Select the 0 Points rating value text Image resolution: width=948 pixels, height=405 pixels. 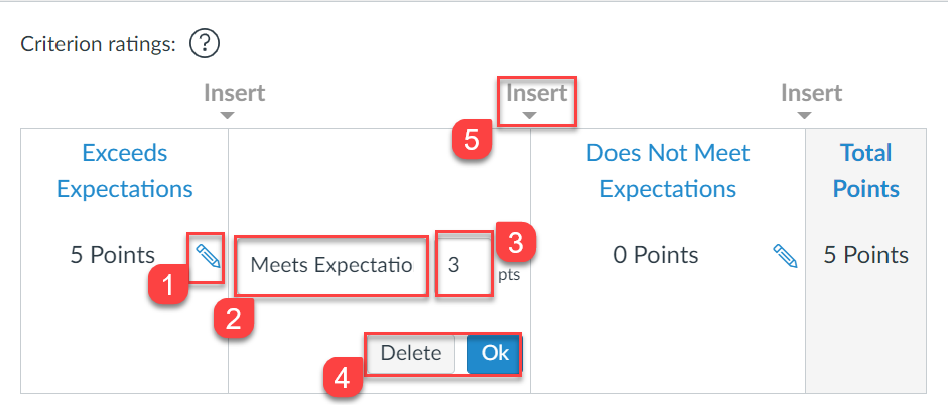pos(656,255)
